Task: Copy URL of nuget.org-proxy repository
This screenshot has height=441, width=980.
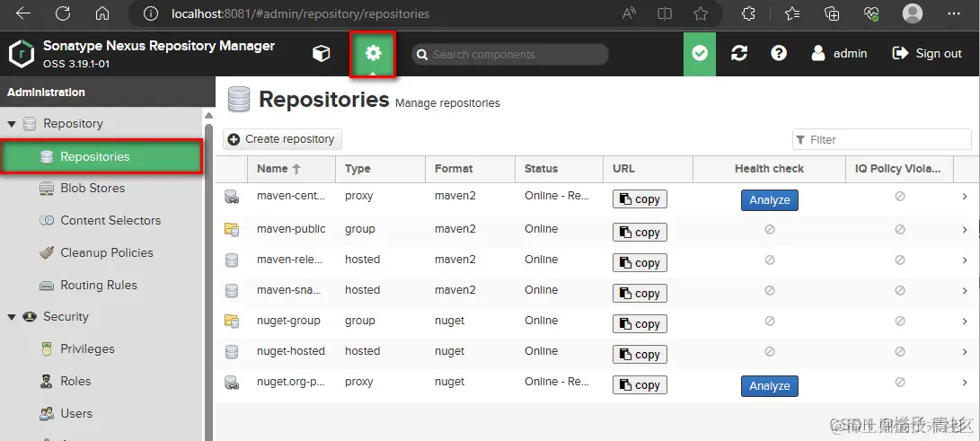Action: [x=640, y=385]
